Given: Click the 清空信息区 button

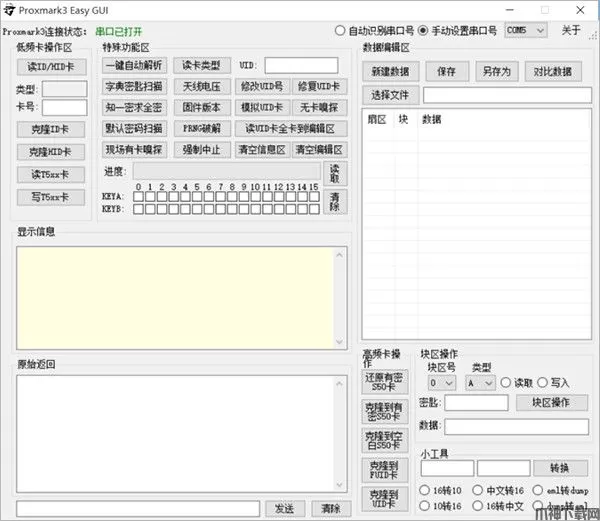Looking at the screenshot, I should point(262,150).
